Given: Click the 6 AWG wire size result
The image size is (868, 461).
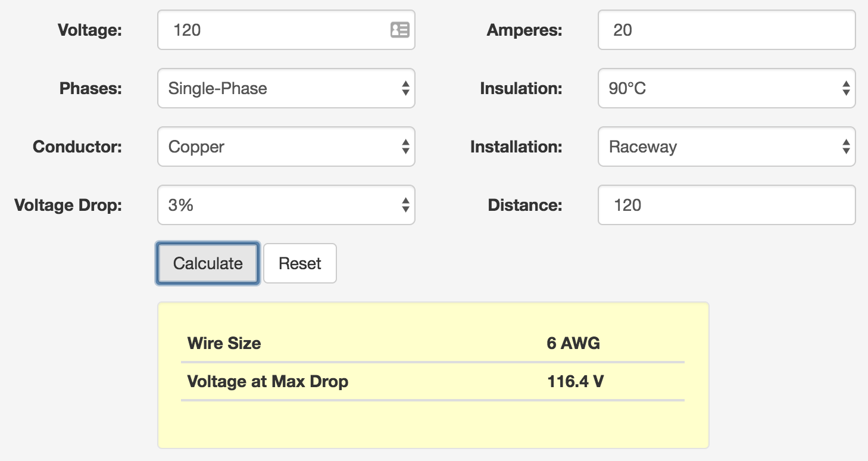Looking at the screenshot, I should (x=573, y=343).
